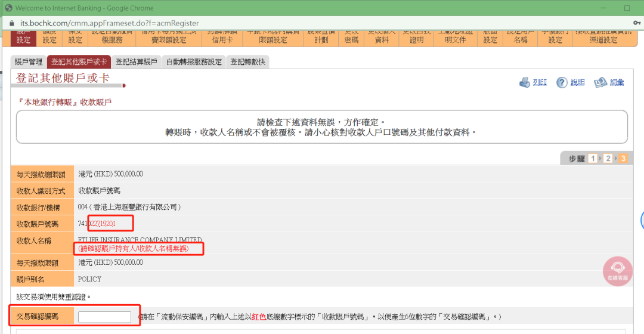Open the 說明 help link
The image size is (644, 334).
577,82
